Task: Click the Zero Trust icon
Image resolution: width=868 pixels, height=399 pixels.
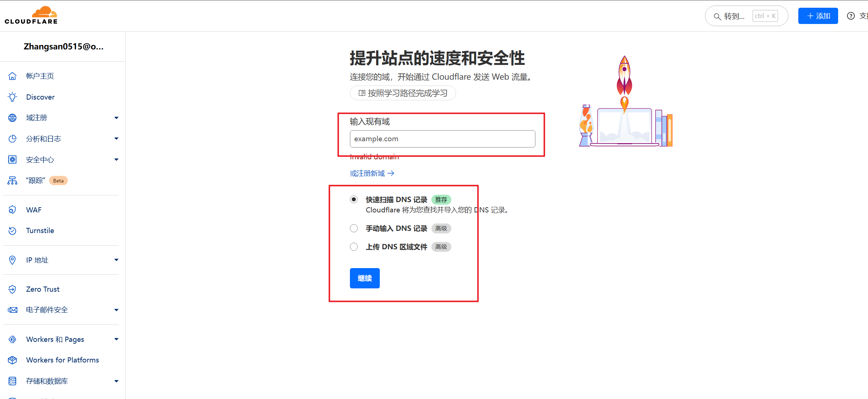Action: [x=13, y=289]
